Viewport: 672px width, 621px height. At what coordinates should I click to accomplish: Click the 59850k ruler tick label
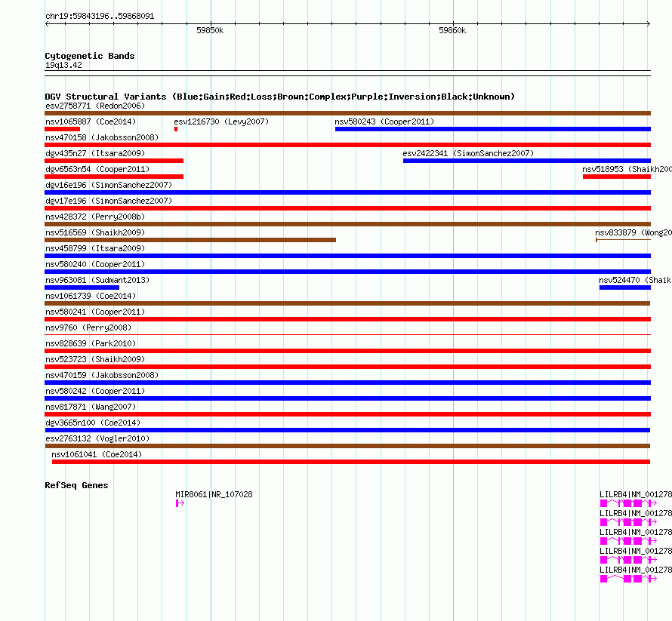tap(210, 30)
